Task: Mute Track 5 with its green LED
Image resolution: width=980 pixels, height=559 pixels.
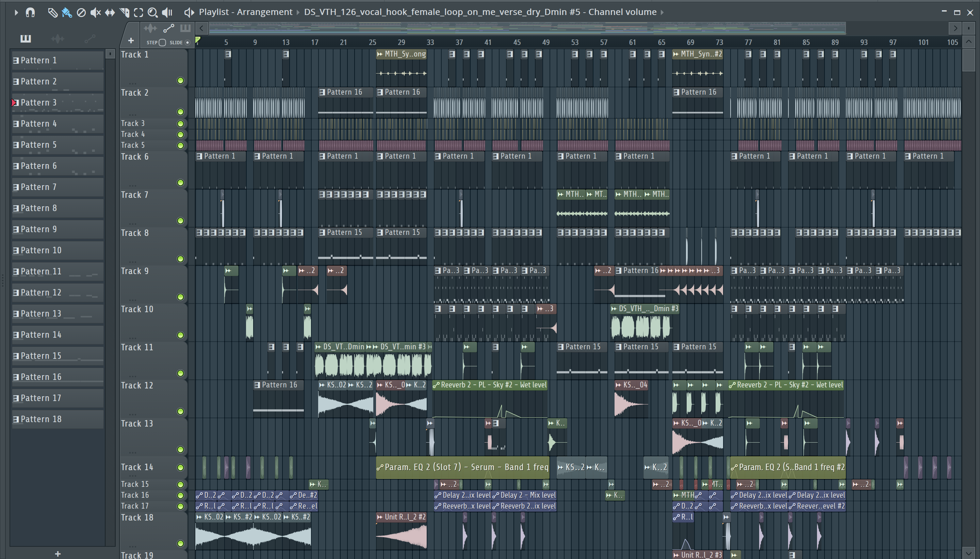Action: (x=180, y=145)
